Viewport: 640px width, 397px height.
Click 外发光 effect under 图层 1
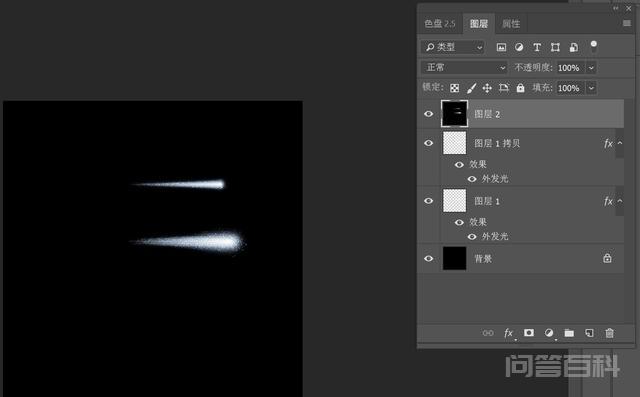(x=495, y=236)
